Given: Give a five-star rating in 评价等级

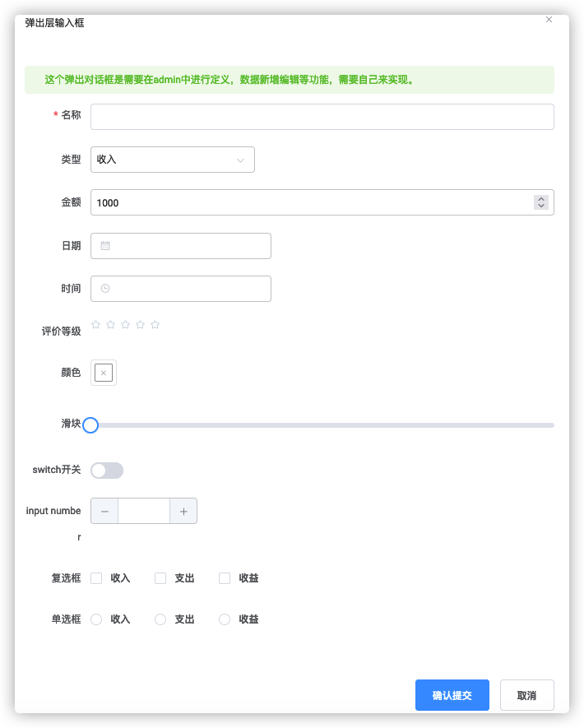Looking at the screenshot, I should (x=155, y=325).
